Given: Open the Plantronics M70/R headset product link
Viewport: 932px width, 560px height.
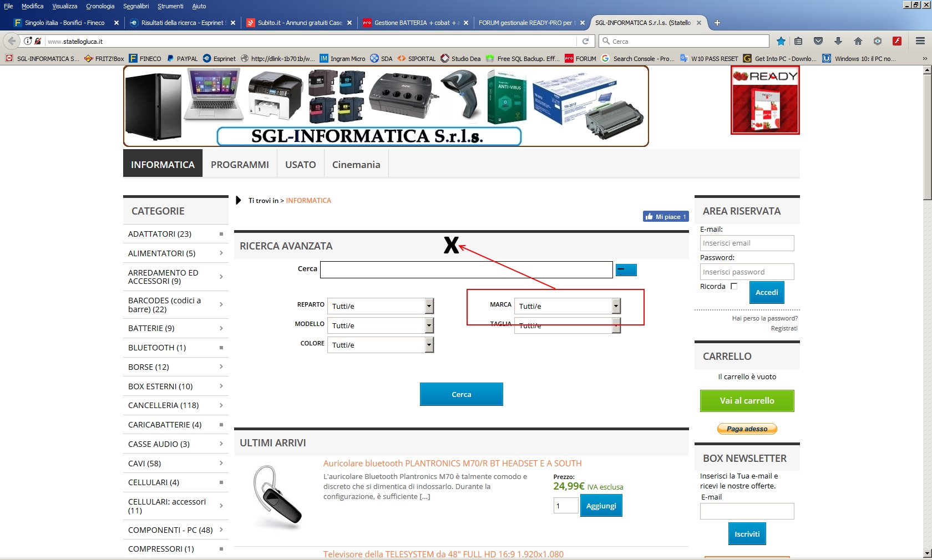Looking at the screenshot, I should tap(453, 464).
